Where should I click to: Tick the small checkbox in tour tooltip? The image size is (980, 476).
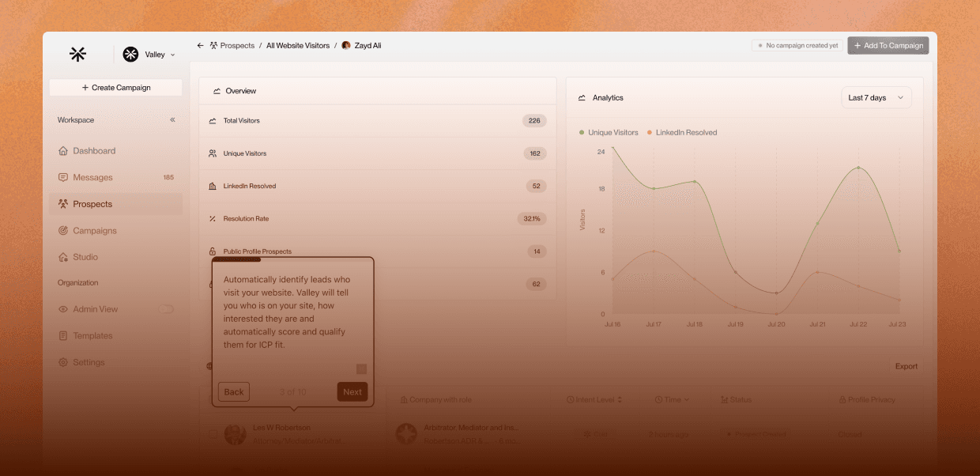pyautogui.click(x=361, y=368)
